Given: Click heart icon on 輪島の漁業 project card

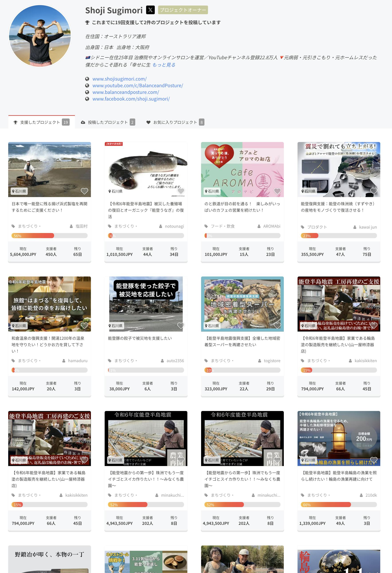Looking at the screenshot, I should pos(374,460).
